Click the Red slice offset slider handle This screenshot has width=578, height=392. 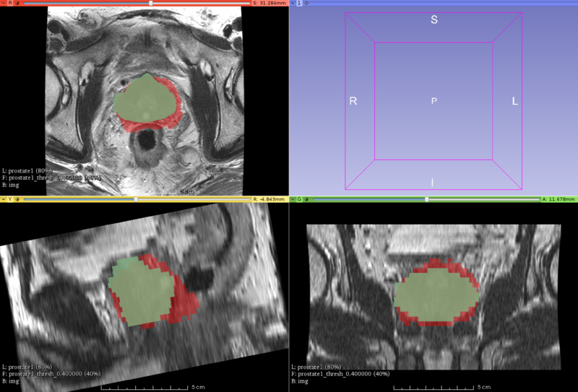click(151, 3)
